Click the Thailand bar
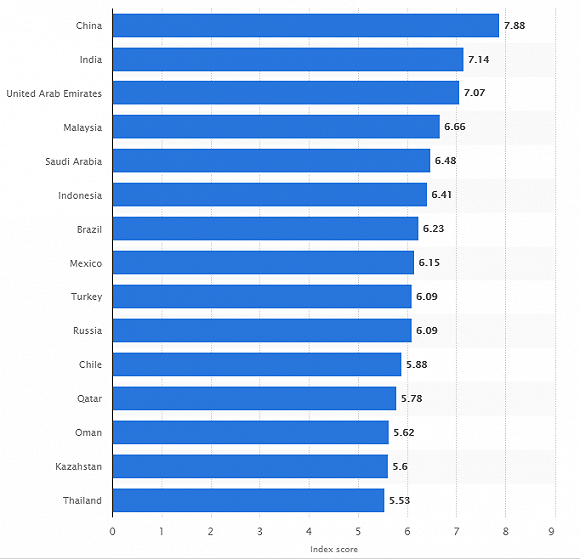Viewport: 580px width, 559px height. [249, 501]
